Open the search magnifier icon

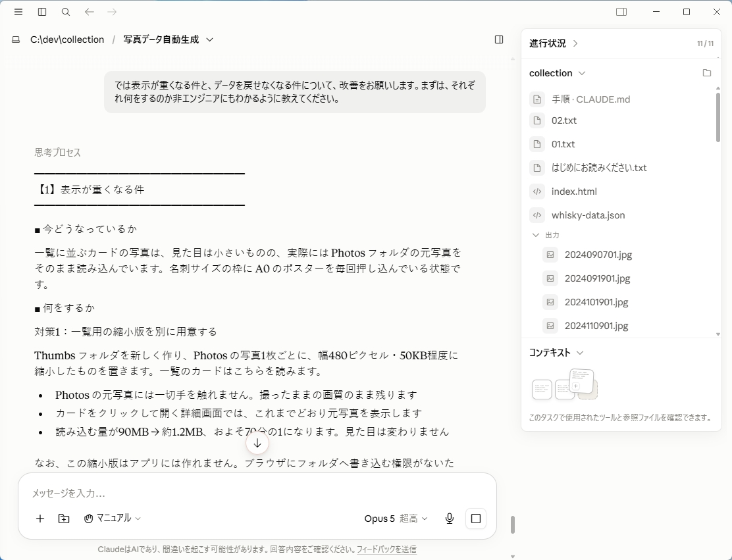point(66,12)
